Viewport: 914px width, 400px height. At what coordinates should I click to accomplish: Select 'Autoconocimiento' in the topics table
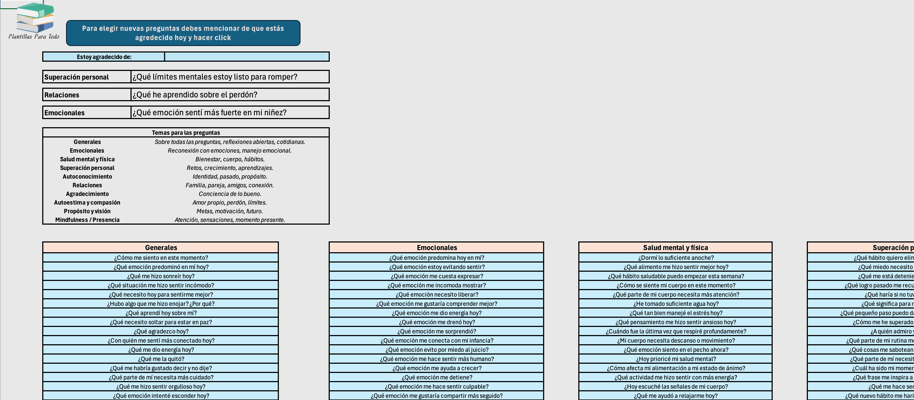click(87, 176)
